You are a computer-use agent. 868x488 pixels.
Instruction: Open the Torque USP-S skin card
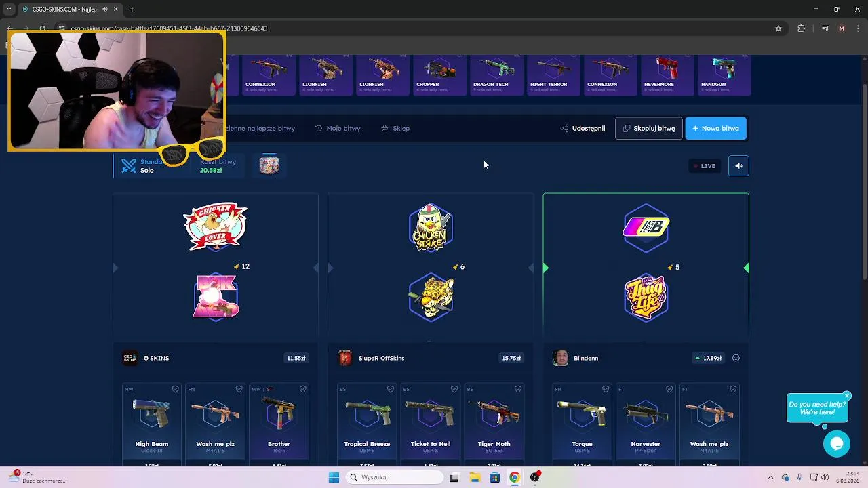click(x=582, y=424)
